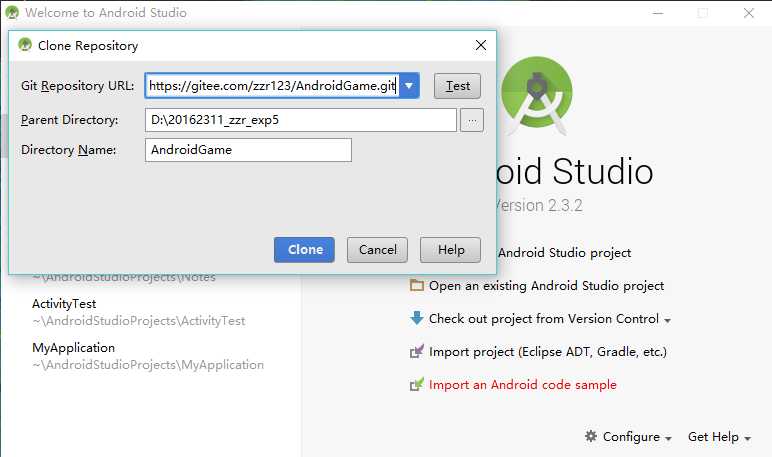This screenshot has width=772, height=457.
Task: Open Help for Clone Repository
Action: tap(450, 250)
